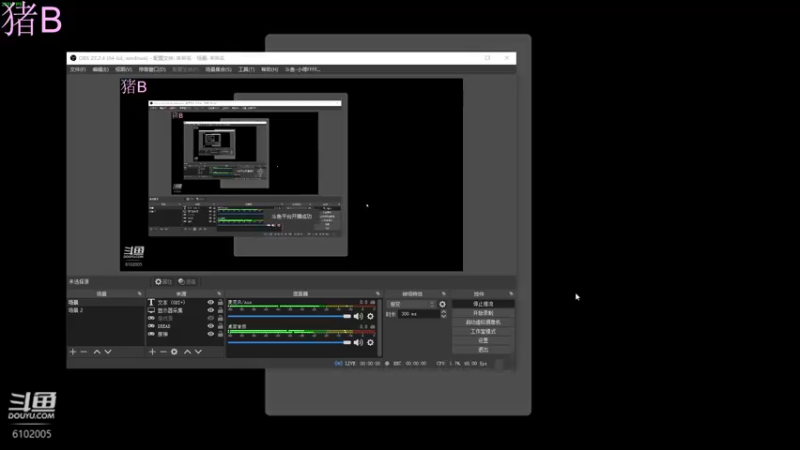Open desktop audio settings gear
Screen dimensions: 800x450
point(370,342)
